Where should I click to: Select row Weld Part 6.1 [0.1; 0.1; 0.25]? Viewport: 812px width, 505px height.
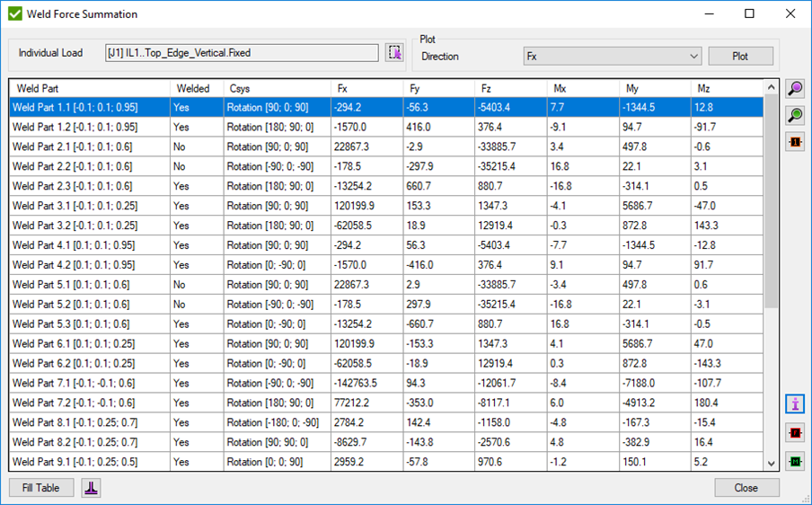click(386, 343)
